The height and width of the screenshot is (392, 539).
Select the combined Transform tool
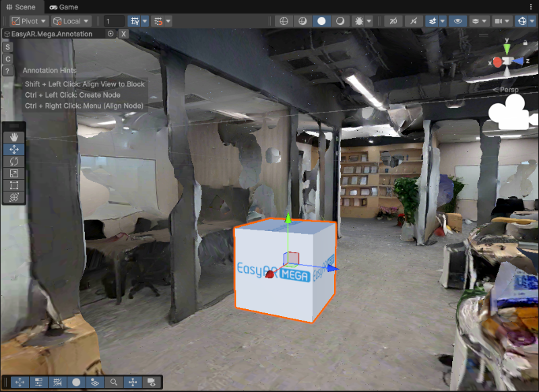pos(13,197)
